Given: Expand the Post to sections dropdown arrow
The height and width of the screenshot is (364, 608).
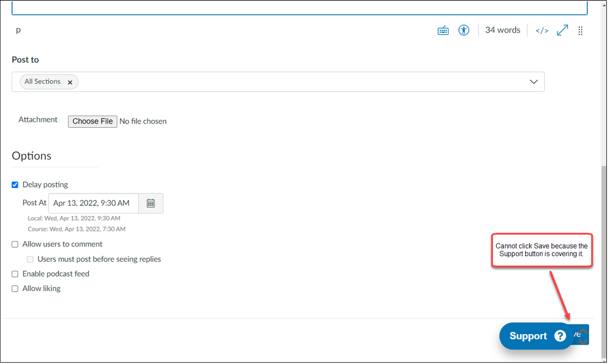Looking at the screenshot, I should click(x=534, y=82).
